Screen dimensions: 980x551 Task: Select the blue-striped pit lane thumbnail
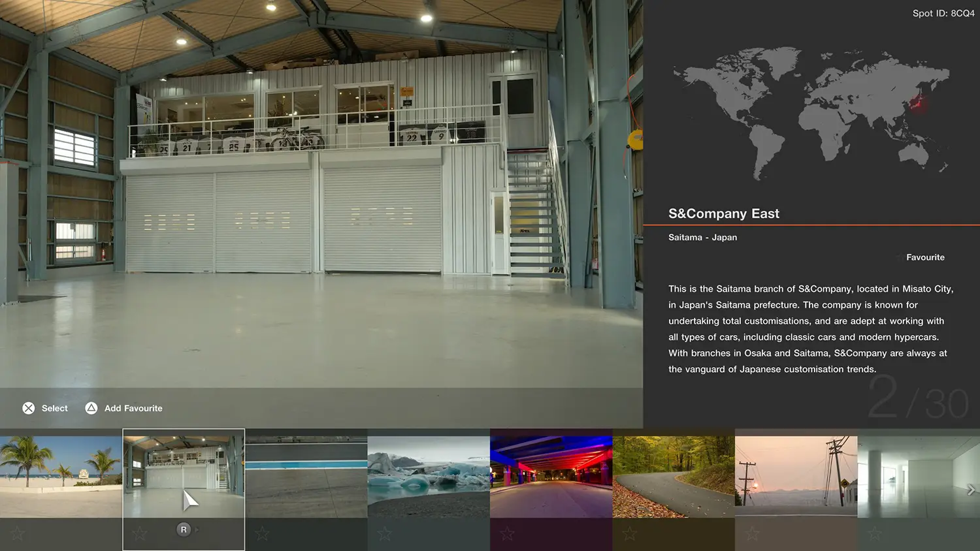point(306,477)
